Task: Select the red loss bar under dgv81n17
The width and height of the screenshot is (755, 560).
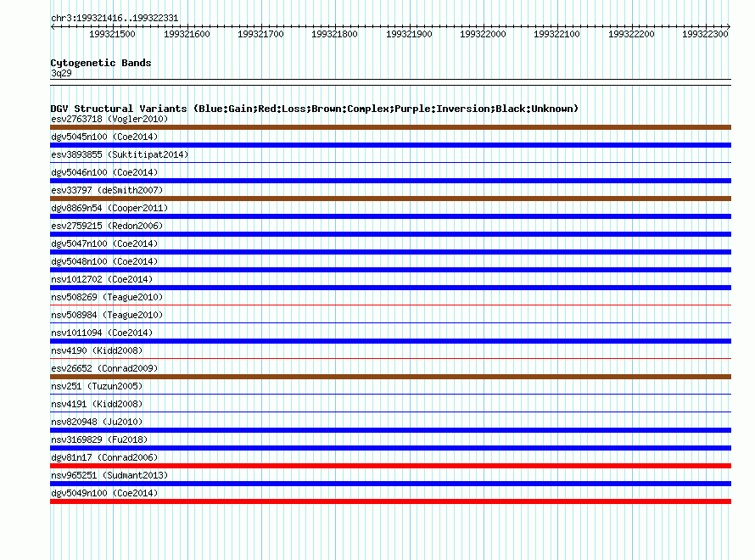Action: click(x=390, y=466)
